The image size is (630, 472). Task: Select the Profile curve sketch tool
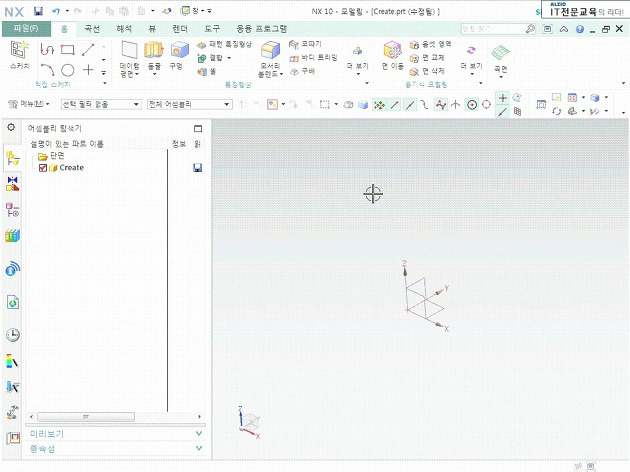(47, 49)
